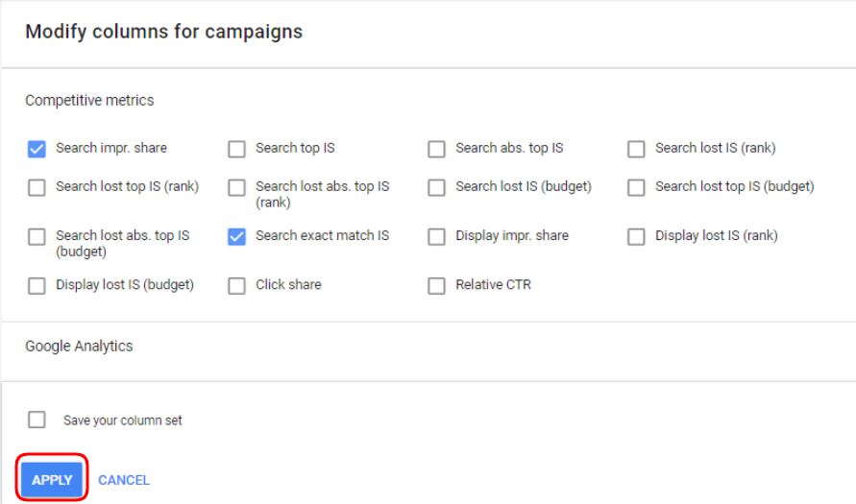Enable Search lost abs. top IS (budget)
856x504 pixels.
pyautogui.click(x=37, y=237)
